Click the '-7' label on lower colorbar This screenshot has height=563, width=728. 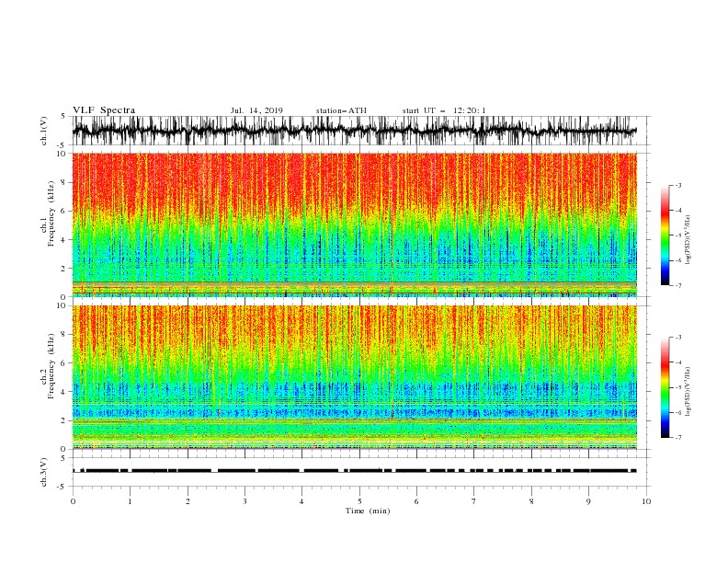point(677,438)
